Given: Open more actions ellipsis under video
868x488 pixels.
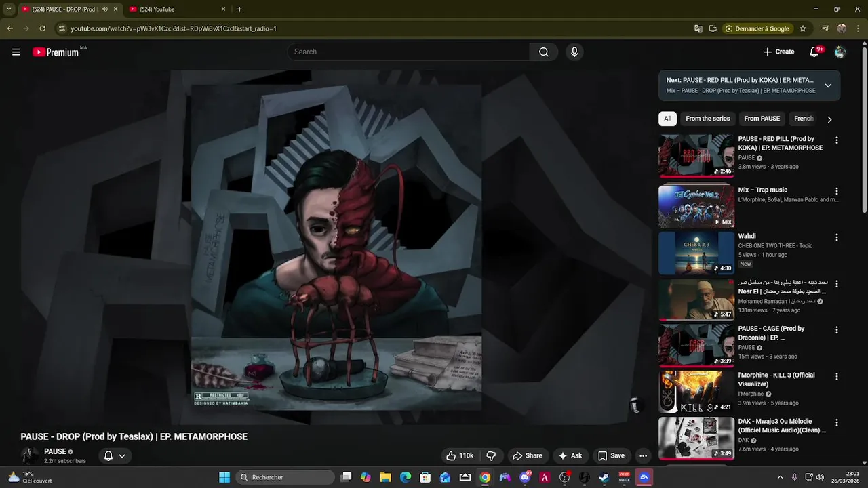Looking at the screenshot, I should pos(643,456).
